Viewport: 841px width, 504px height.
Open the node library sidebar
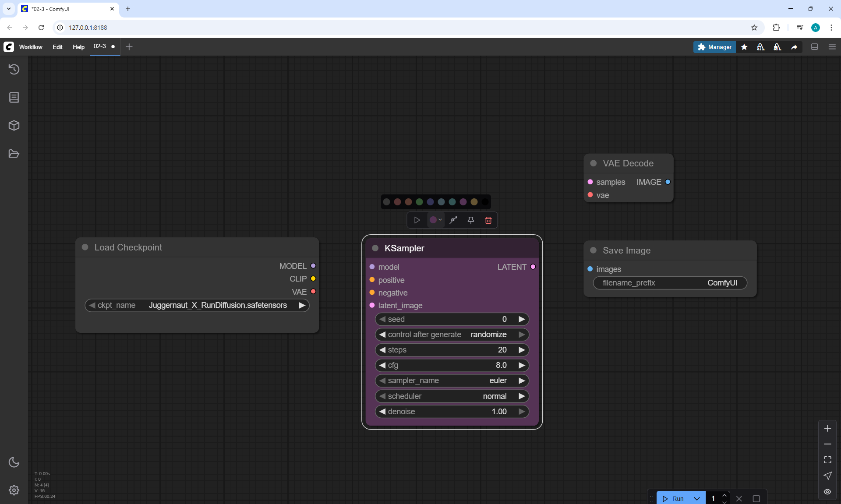[x=14, y=97]
